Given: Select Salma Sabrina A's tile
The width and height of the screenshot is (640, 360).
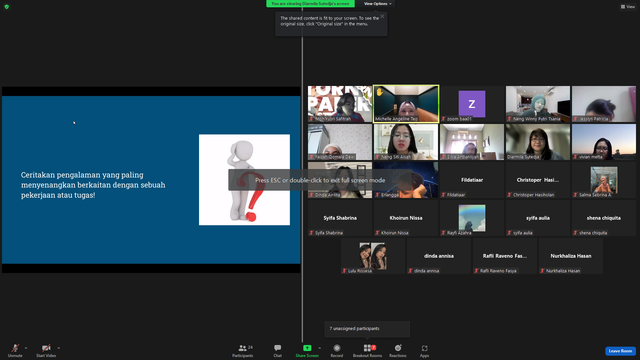Looking at the screenshot, I should pos(604,180).
